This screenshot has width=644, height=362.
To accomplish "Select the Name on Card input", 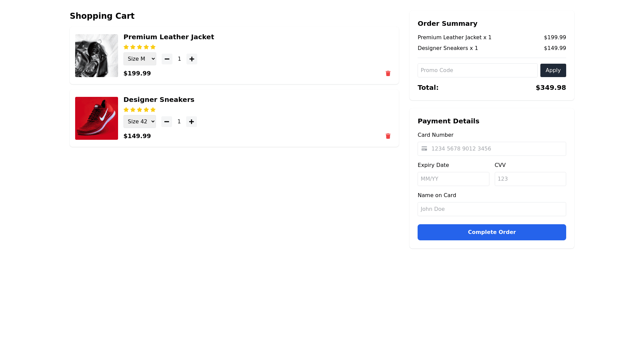I will pos(492,209).
